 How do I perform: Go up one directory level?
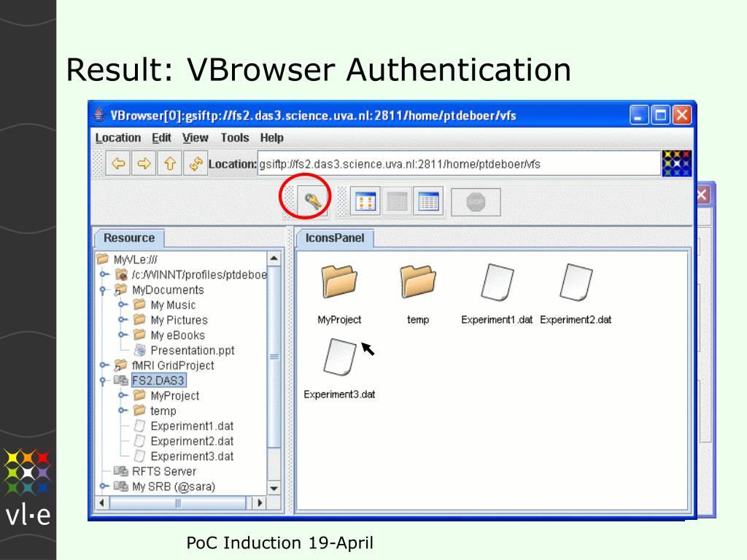pyautogui.click(x=169, y=164)
